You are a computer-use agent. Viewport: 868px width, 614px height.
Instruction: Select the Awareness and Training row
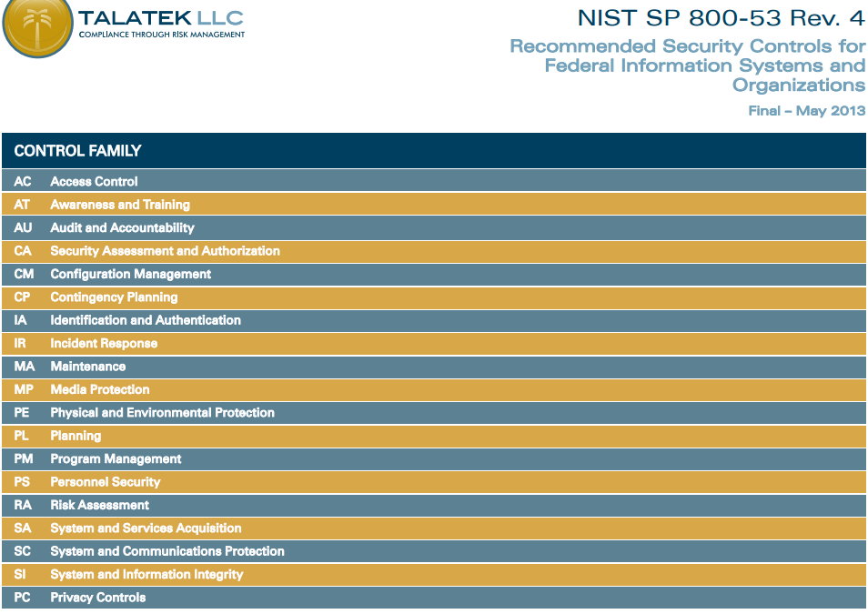point(120,205)
